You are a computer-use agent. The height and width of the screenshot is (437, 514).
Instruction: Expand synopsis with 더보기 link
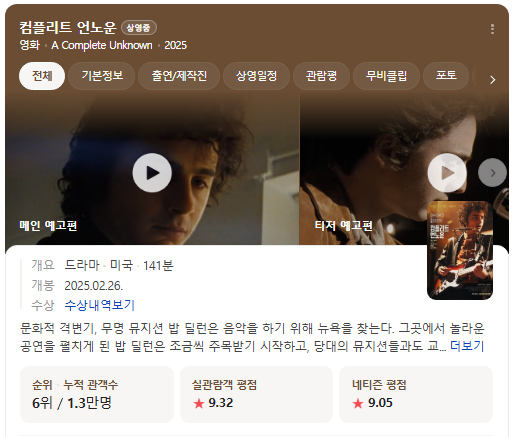(467, 346)
